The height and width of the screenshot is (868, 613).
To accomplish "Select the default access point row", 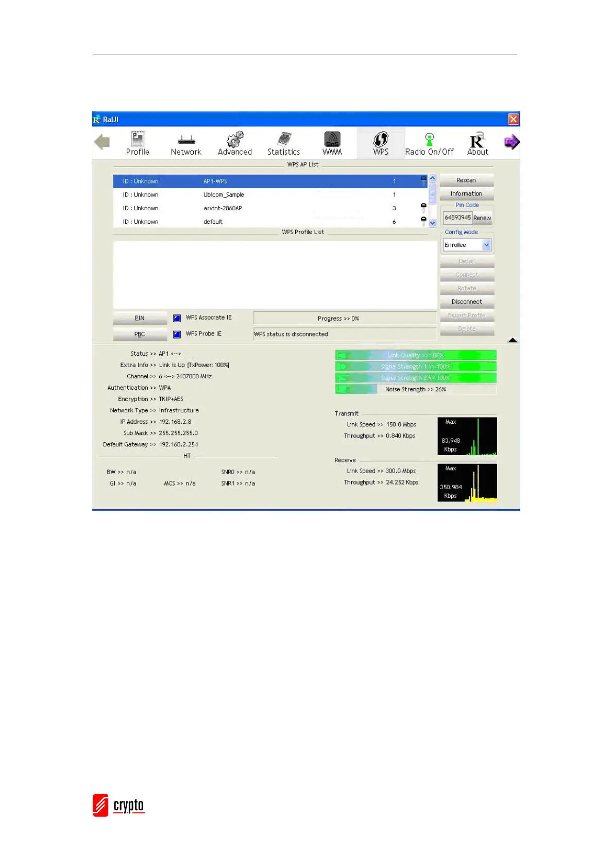I will (x=270, y=221).
